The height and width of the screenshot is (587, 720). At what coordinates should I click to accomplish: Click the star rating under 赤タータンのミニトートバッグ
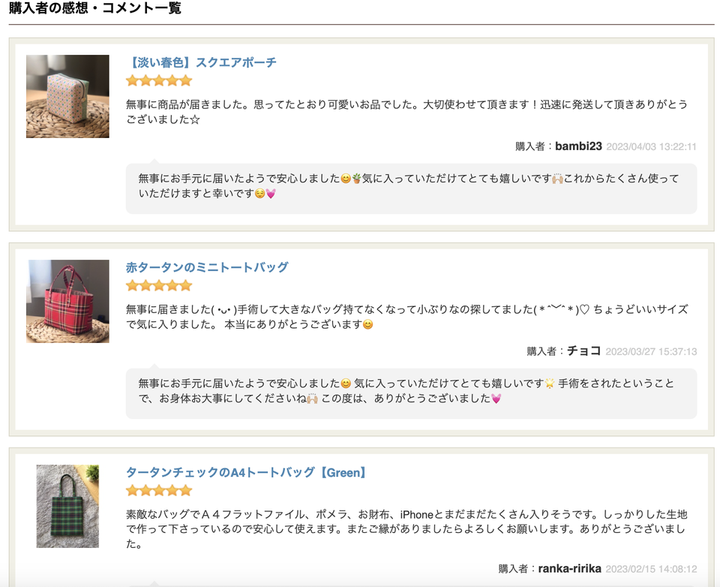159,286
